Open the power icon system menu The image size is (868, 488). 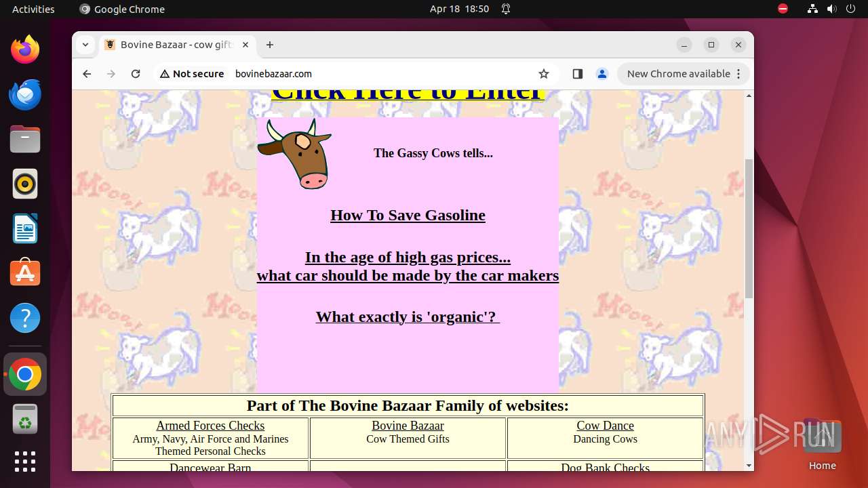click(x=851, y=9)
